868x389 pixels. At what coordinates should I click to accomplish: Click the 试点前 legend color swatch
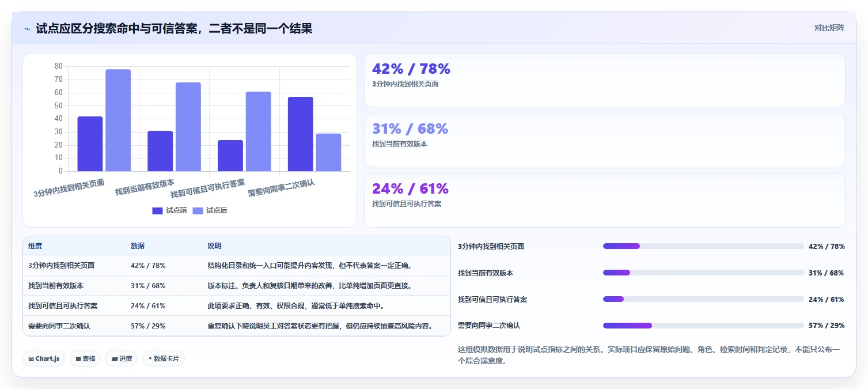coord(158,211)
